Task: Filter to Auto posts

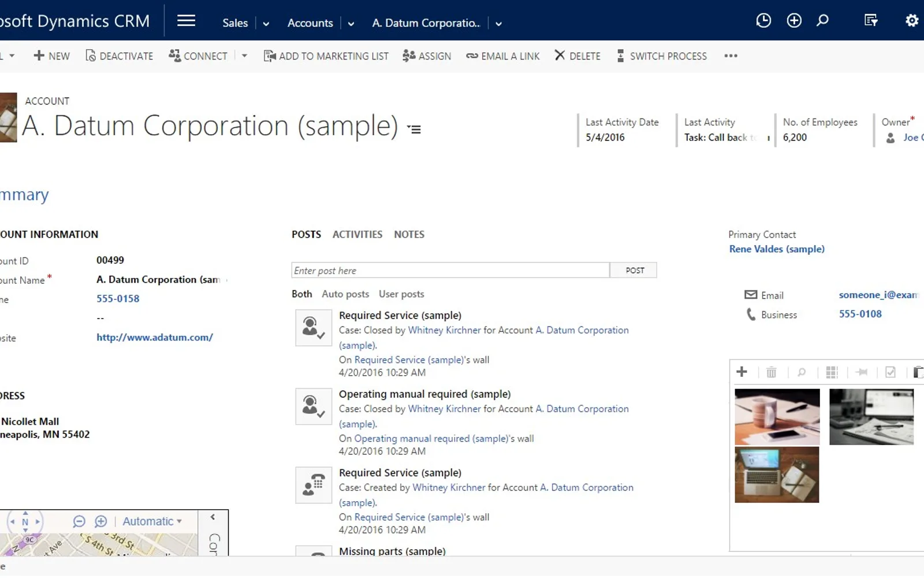Action: pos(345,294)
